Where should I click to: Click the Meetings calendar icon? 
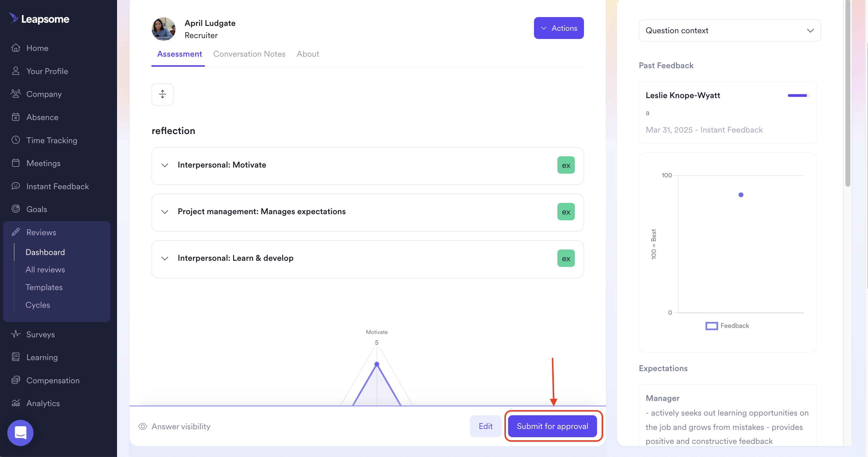(x=16, y=163)
